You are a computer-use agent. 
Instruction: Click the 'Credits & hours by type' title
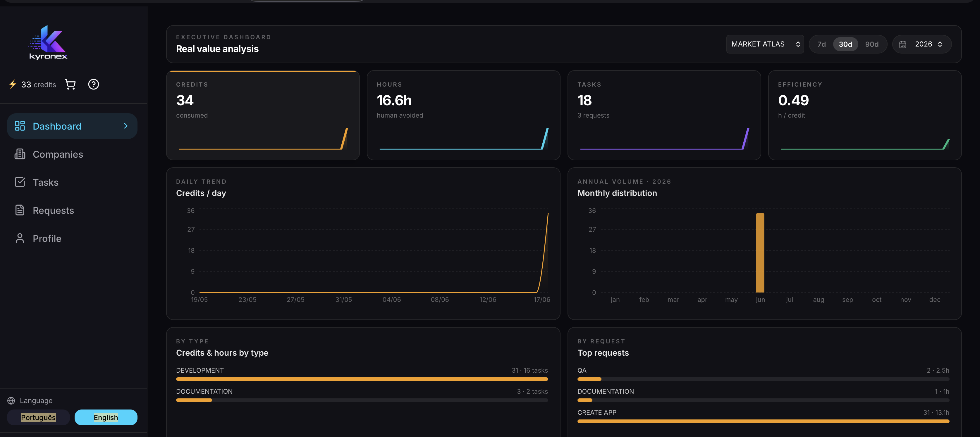222,353
